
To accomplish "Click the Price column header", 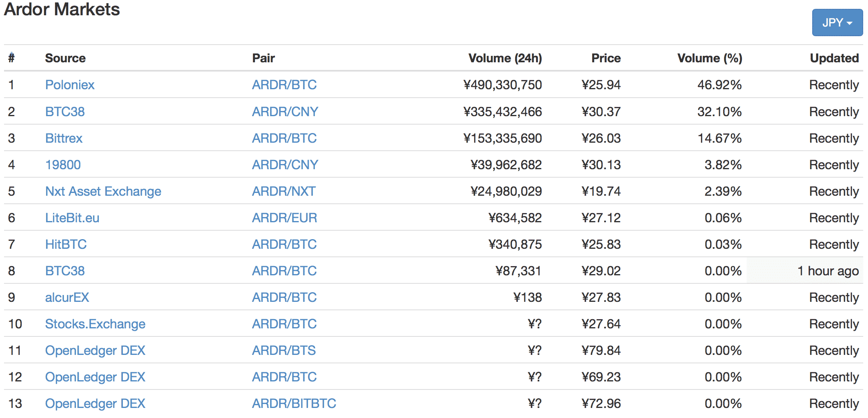I will (x=605, y=58).
